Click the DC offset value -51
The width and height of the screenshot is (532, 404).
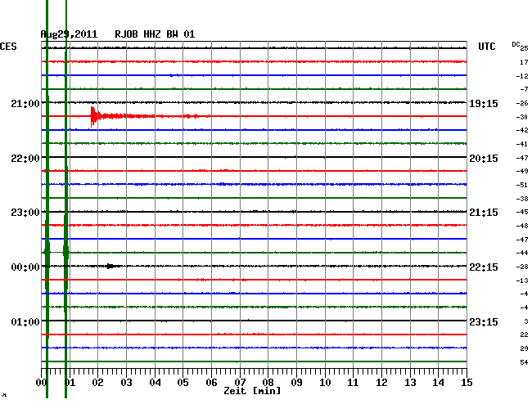(522, 185)
